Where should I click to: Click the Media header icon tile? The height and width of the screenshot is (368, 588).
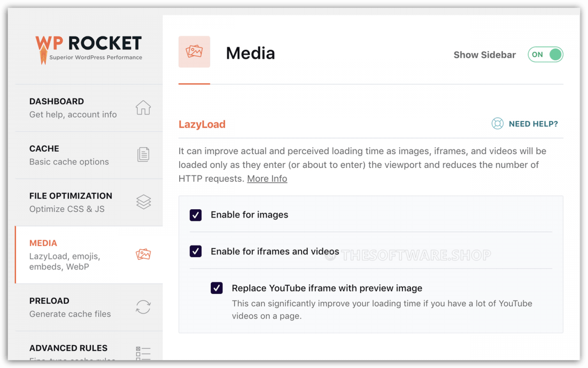(x=194, y=52)
